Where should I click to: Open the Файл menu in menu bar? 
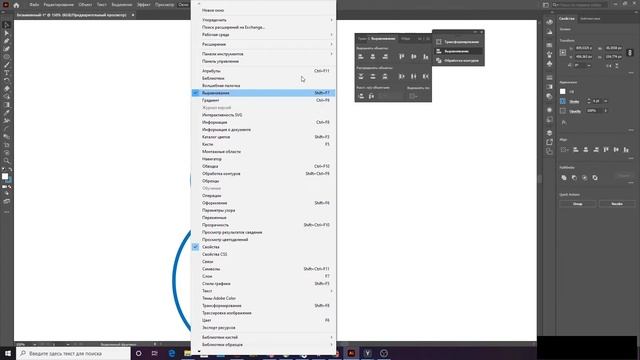click(x=34, y=5)
